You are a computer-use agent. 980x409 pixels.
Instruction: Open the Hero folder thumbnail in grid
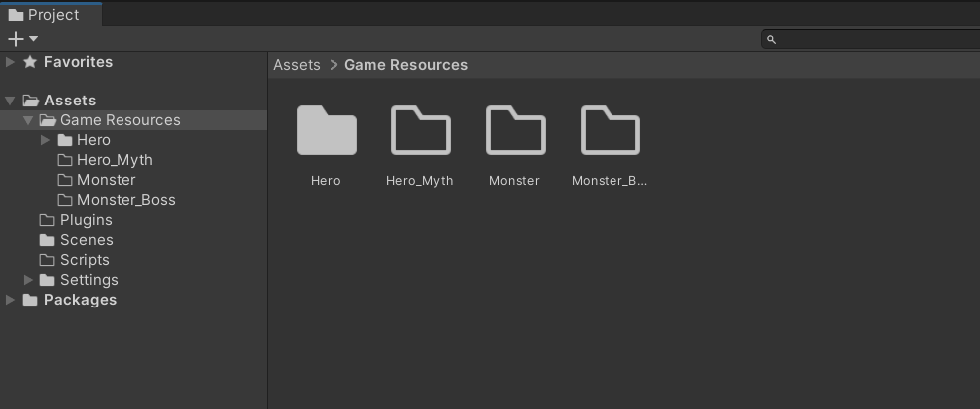(x=327, y=130)
